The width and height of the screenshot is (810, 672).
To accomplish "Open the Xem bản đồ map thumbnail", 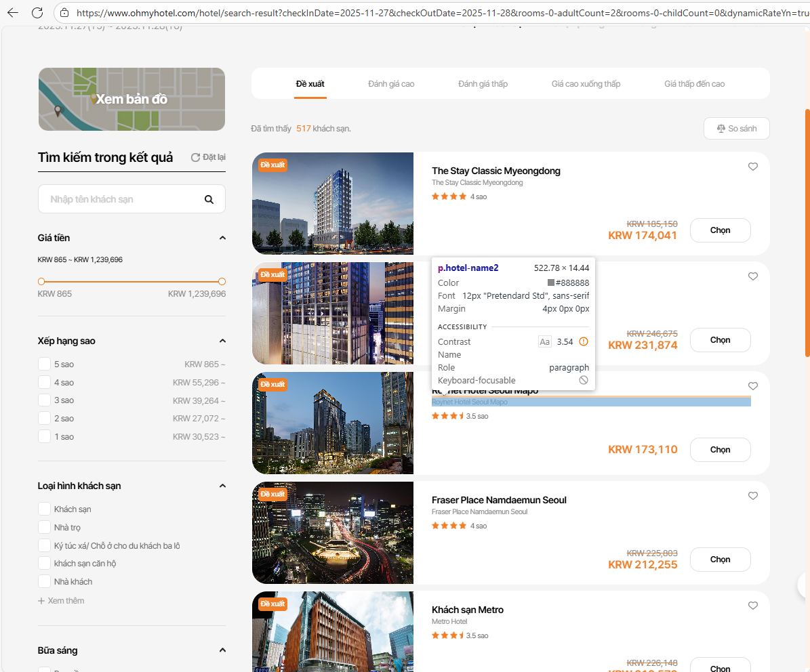I will [131, 99].
